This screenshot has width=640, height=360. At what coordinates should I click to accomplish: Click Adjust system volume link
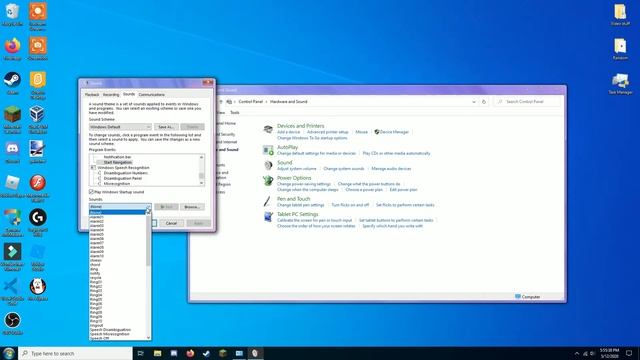pyautogui.click(x=297, y=169)
